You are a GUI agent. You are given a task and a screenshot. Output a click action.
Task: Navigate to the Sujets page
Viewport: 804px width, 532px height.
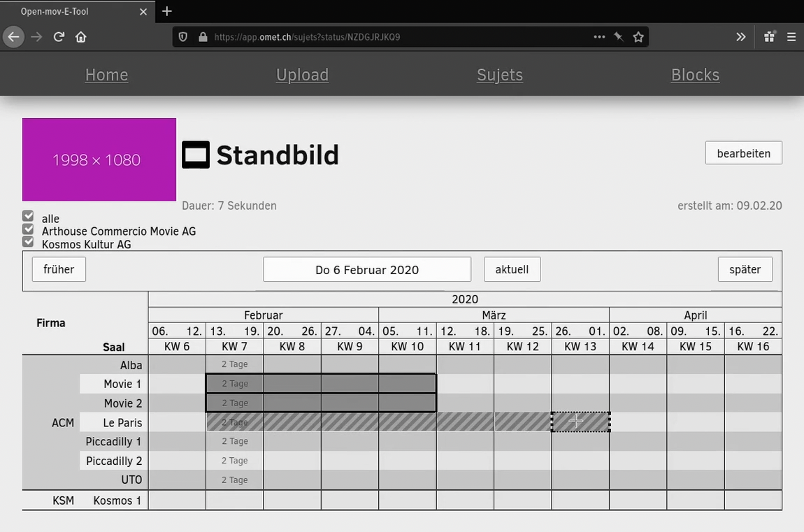tap(499, 75)
